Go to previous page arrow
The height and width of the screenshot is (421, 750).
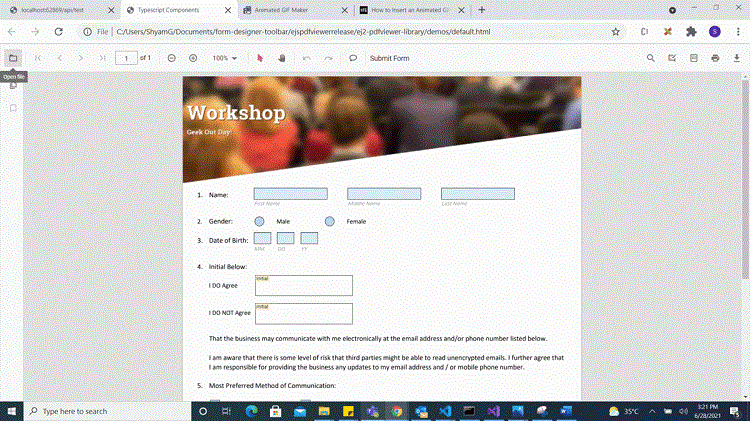[x=59, y=58]
